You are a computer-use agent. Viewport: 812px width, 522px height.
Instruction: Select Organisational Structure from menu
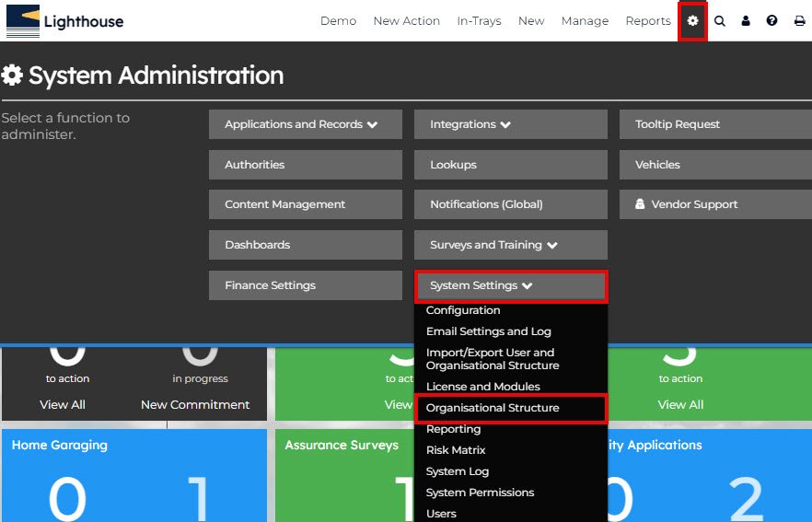(x=493, y=408)
